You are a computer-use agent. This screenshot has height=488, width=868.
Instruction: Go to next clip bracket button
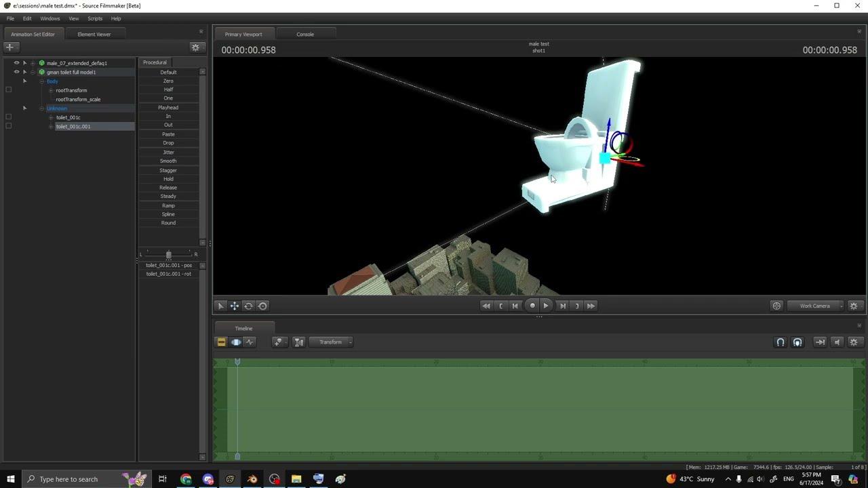pyautogui.click(x=576, y=306)
